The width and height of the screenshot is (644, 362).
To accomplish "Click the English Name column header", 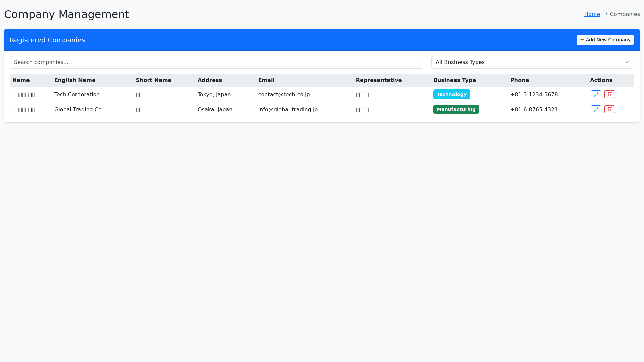I will pos(75,80).
